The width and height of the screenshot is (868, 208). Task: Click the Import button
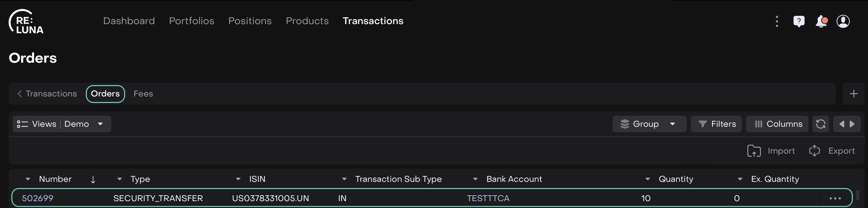click(x=771, y=151)
